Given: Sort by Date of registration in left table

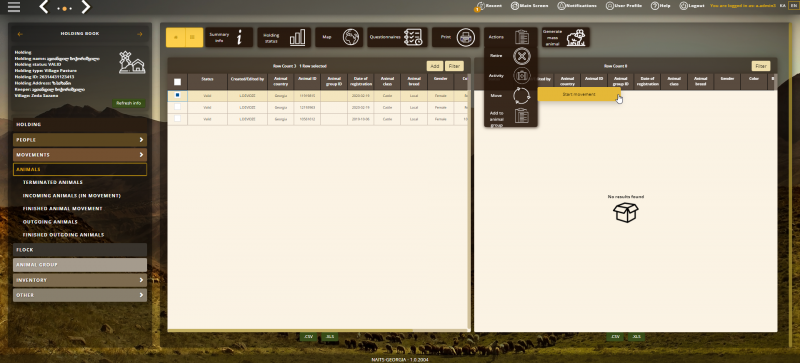Looking at the screenshot, I should point(361,82).
